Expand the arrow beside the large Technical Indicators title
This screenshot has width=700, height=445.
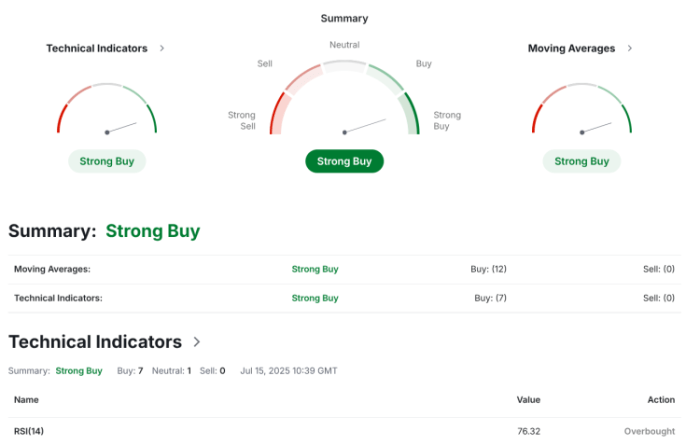(x=197, y=342)
